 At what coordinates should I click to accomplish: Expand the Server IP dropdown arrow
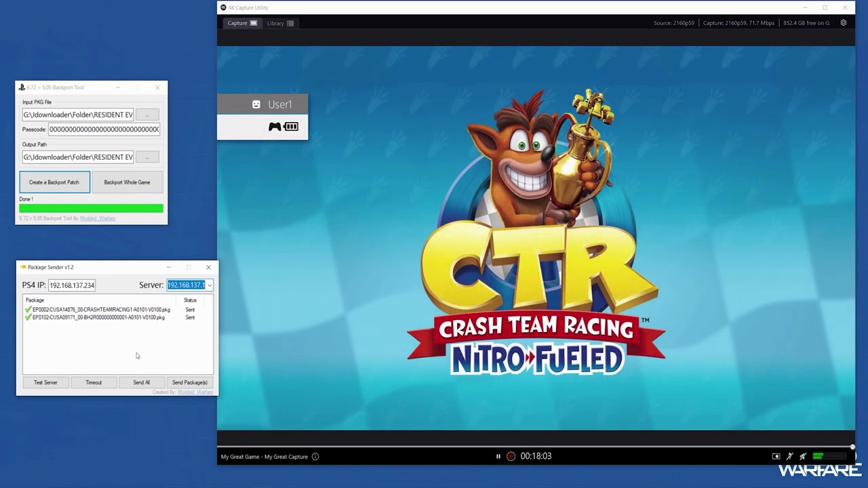(210, 285)
